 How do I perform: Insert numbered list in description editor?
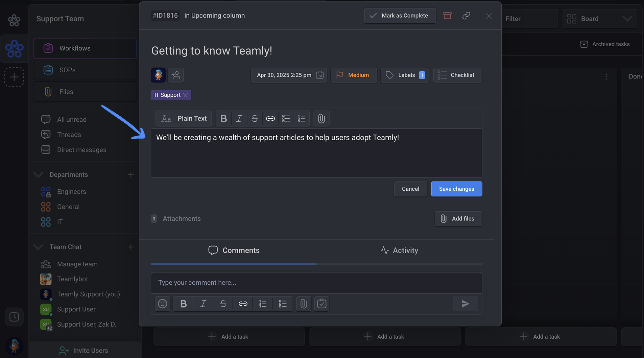click(x=302, y=119)
